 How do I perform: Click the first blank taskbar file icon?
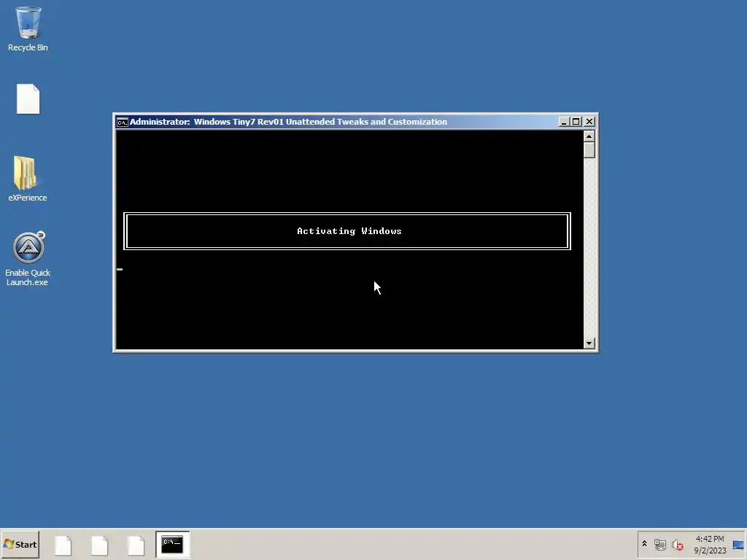tap(63, 545)
